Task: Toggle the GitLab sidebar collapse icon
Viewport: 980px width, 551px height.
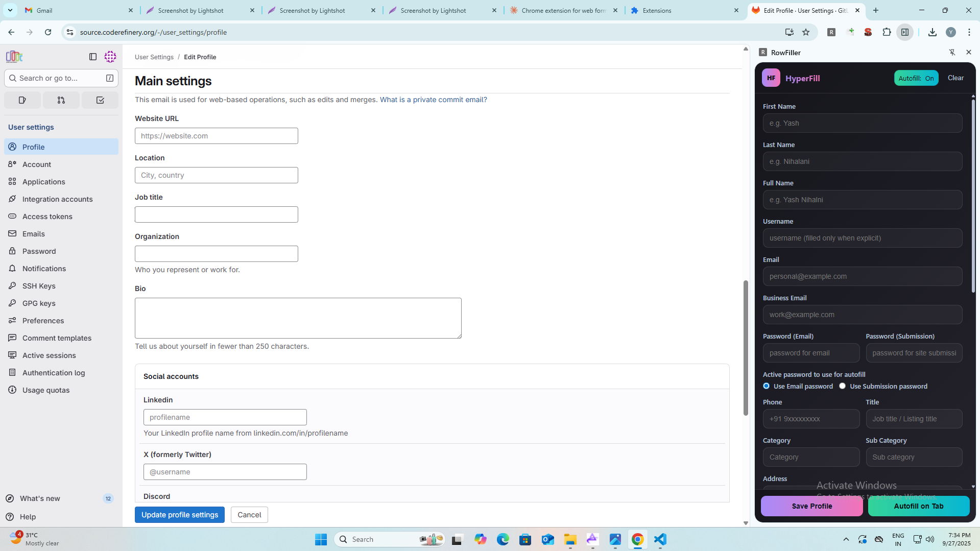Action: pos(93,57)
